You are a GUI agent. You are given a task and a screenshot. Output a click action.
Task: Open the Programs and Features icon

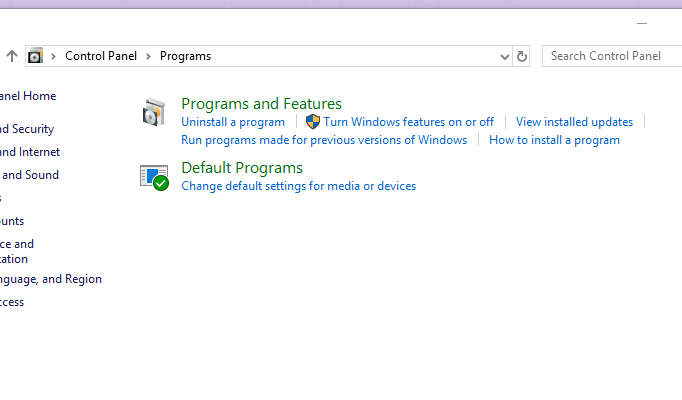point(154,112)
